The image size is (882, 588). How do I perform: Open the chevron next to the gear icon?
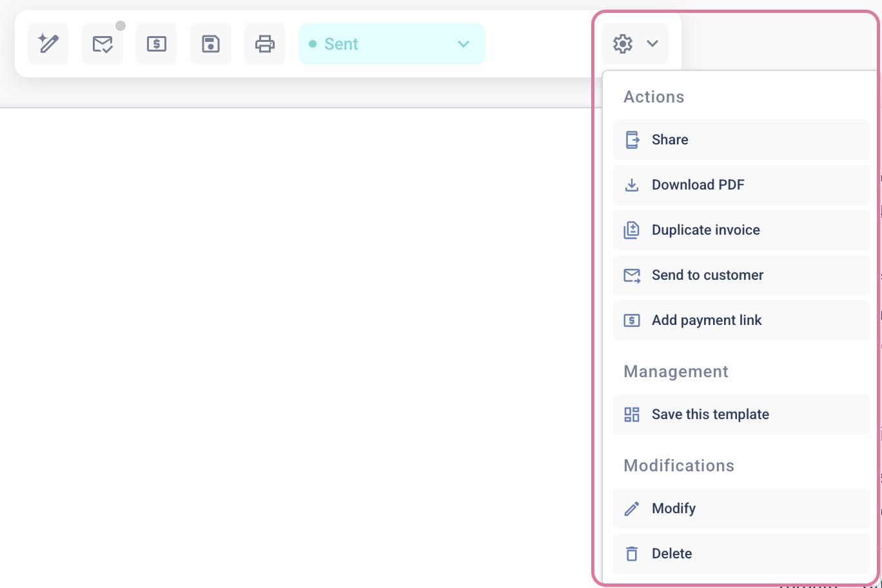pos(652,44)
